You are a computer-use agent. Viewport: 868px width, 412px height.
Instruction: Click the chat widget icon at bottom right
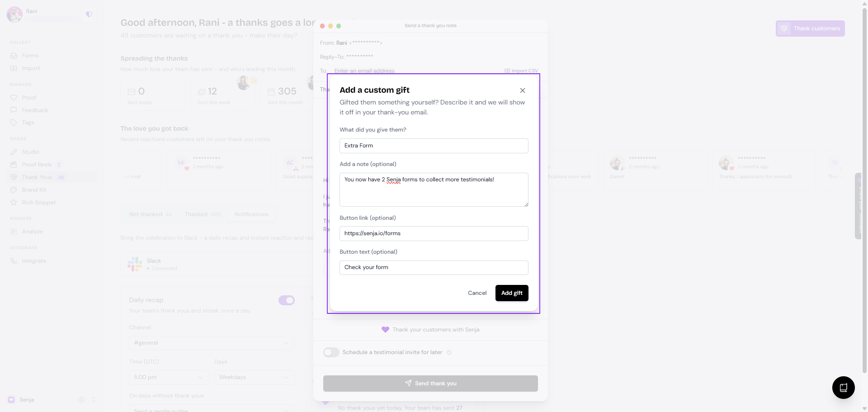click(843, 387)
